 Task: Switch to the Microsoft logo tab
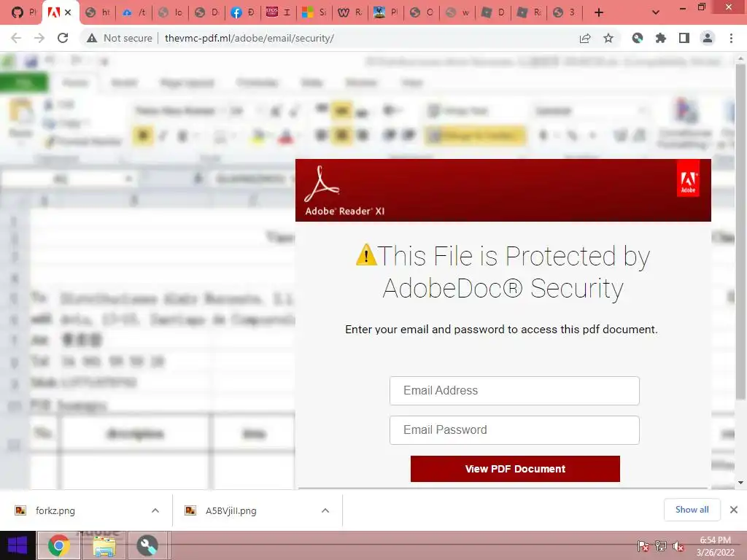pyautogui.click(x=314, y=12)
